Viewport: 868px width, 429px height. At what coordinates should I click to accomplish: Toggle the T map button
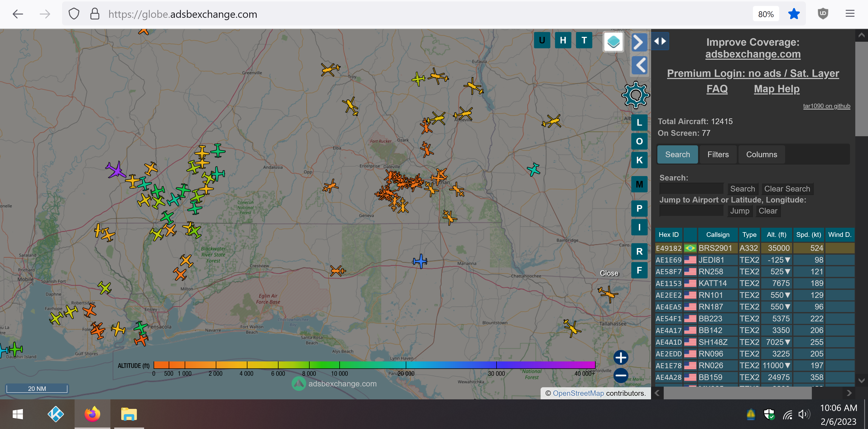pos(584,40)
